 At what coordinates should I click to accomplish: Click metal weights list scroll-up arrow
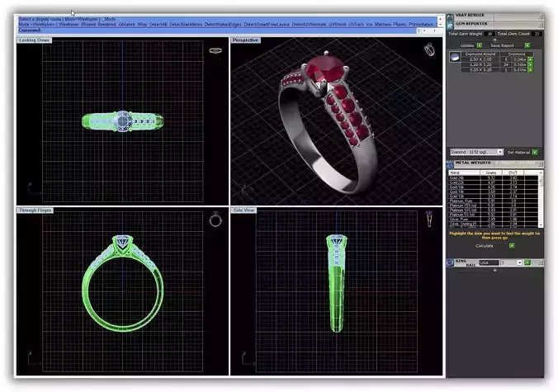click(x=541, y=172)
